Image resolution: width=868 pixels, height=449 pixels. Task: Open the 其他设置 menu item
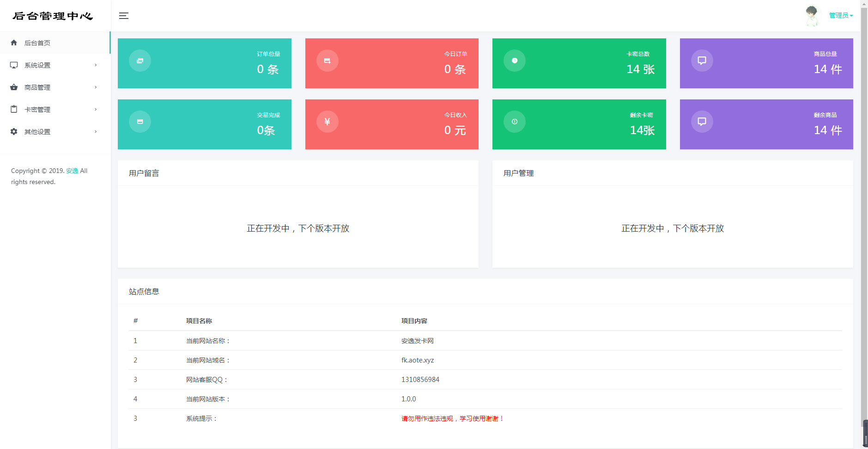(x=55, y=132)
